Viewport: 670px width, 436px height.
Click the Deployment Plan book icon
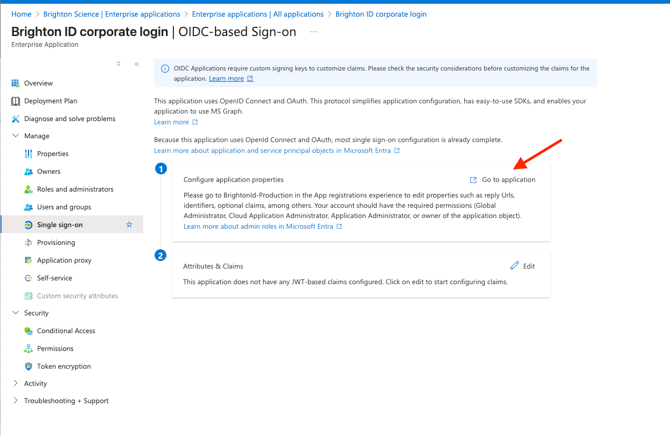click(x=15, y=101)
